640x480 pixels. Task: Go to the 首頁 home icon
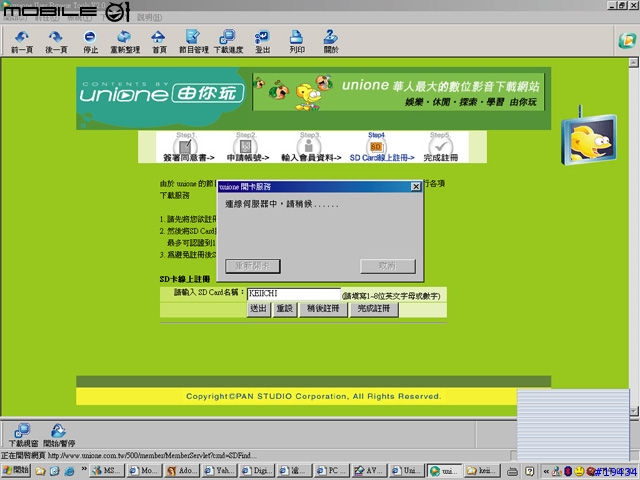coord(159,41)
